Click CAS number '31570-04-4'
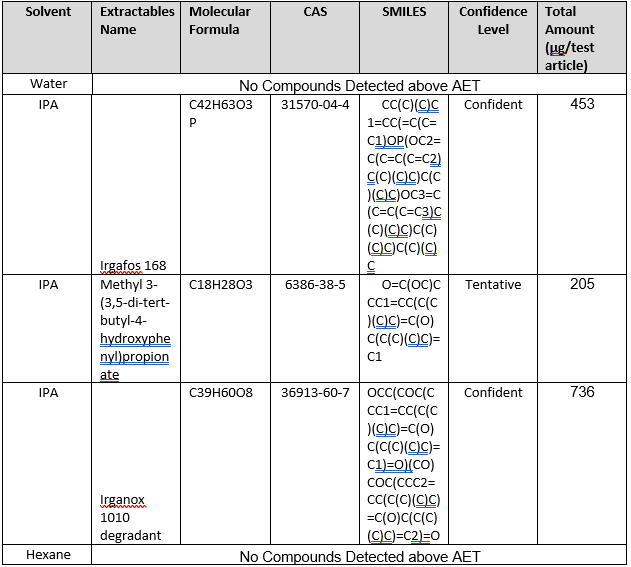631x567 pixels. click(x=315, y=105)
